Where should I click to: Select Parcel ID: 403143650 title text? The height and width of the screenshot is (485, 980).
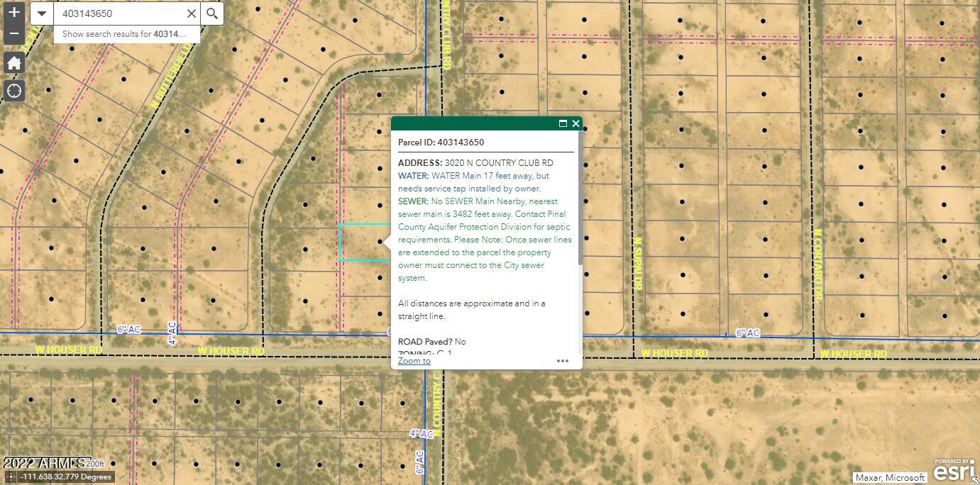pos(441,143)
